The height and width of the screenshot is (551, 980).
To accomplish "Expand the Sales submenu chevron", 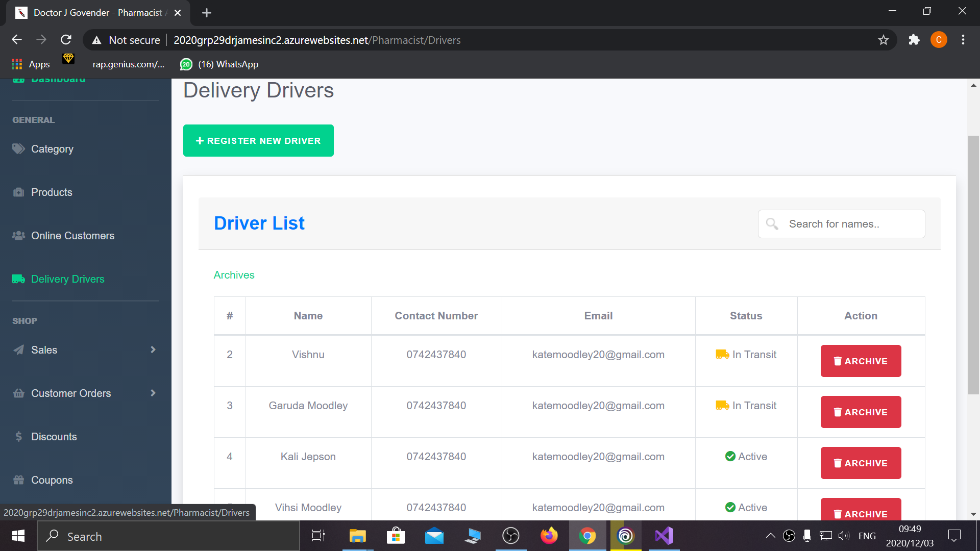I will [153, 350].
